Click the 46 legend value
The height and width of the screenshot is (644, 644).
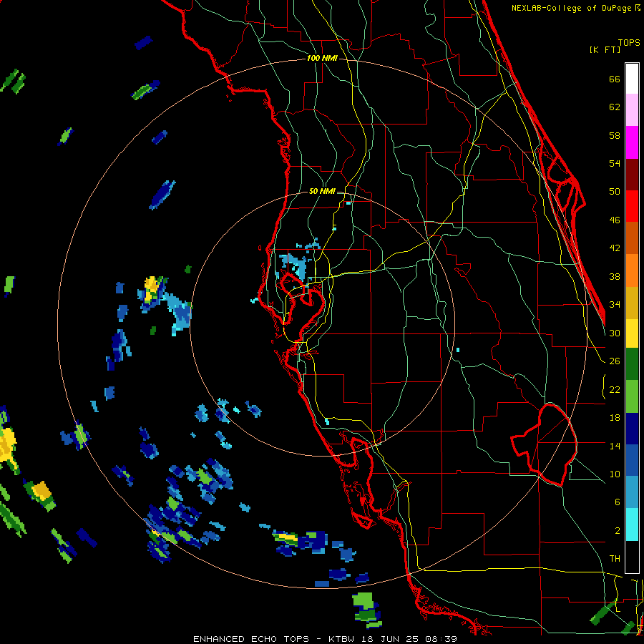pyautogui.click(x=615, y=220)
